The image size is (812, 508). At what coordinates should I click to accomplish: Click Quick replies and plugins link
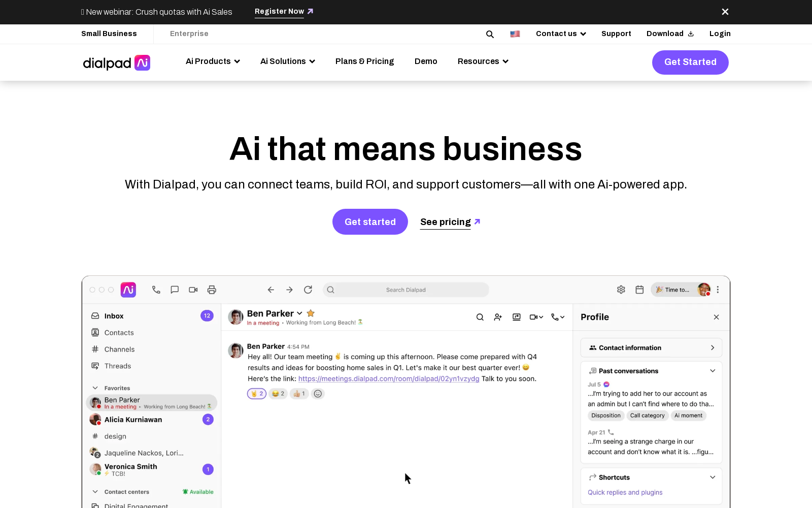click(x=625, y=493)
